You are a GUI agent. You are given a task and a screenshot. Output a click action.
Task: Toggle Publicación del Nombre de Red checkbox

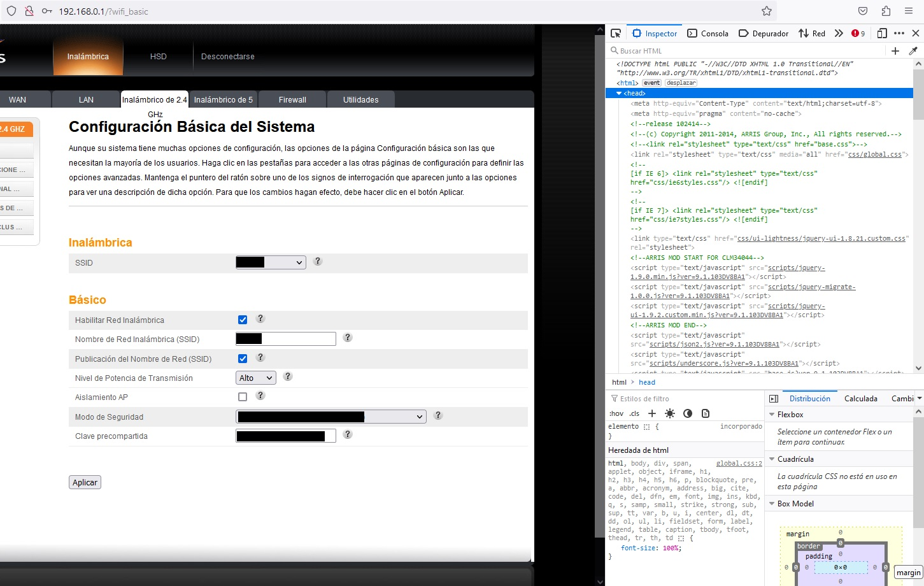[x=243, y=359]
